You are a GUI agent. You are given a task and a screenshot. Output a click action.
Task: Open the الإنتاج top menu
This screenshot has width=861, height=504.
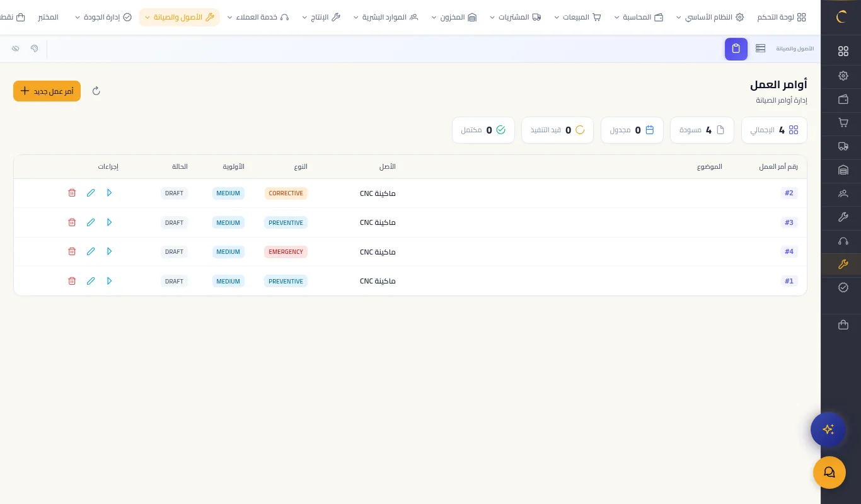(321, 17)
